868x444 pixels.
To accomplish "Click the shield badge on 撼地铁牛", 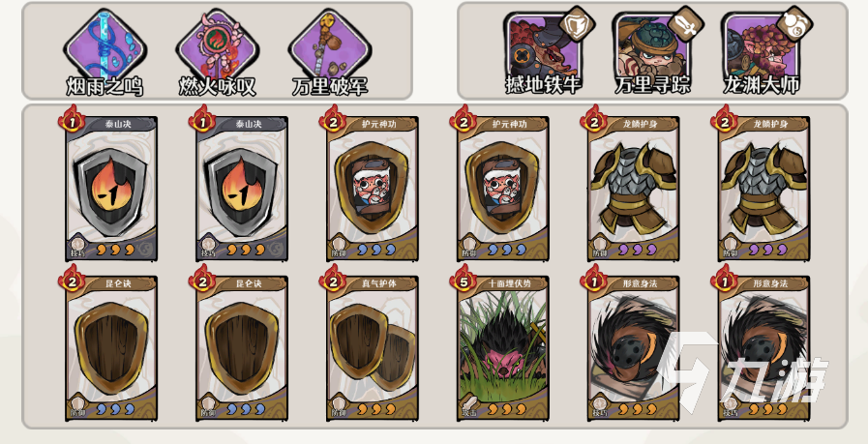I will [x=577, y=23].
